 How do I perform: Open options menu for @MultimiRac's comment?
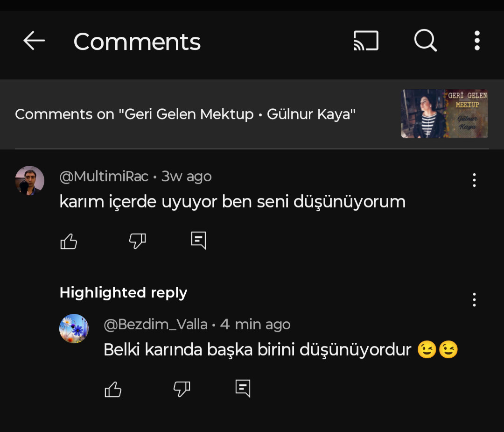(474, 180)
